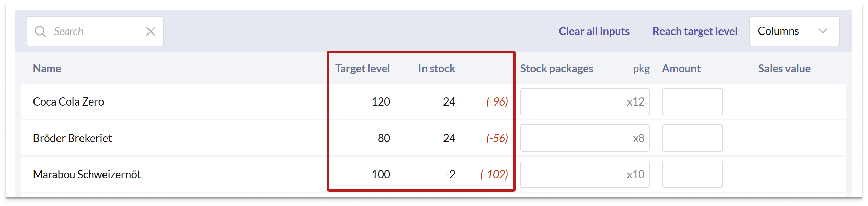Focus Bröder Brekeriet stock packages input

tap(575, 138)
